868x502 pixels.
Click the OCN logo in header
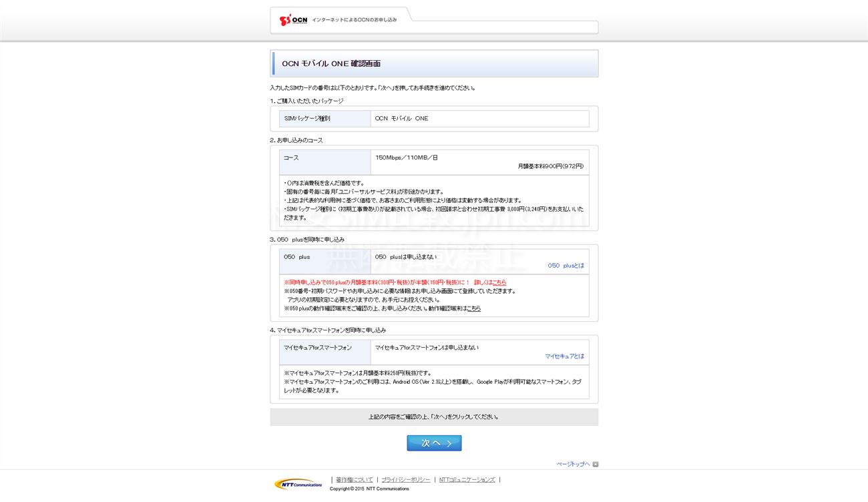tap(294, 20)
